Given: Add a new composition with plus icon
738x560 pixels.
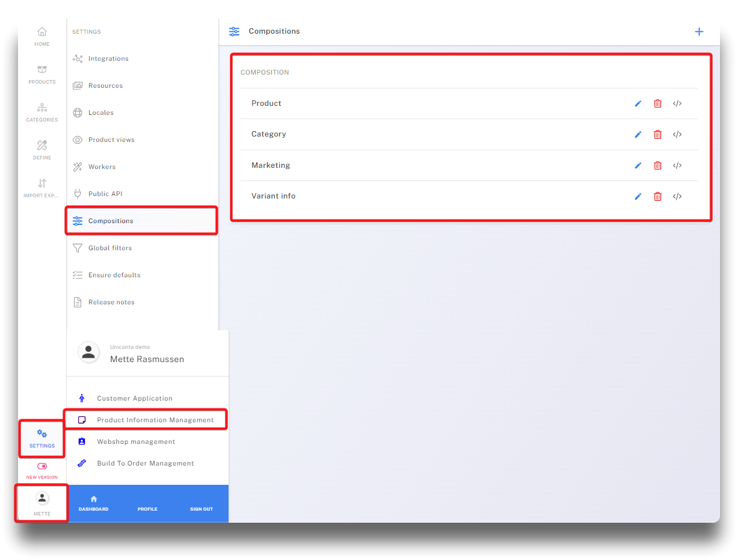Looking at the screenshot, I should tap(699, 31).
